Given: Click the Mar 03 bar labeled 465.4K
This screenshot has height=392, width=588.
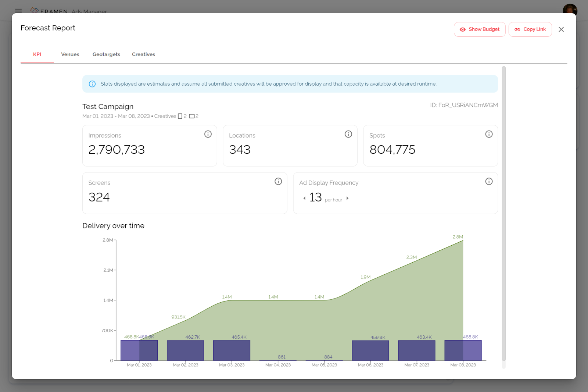Looking at the screenshot, I should [x=232, y=350].
